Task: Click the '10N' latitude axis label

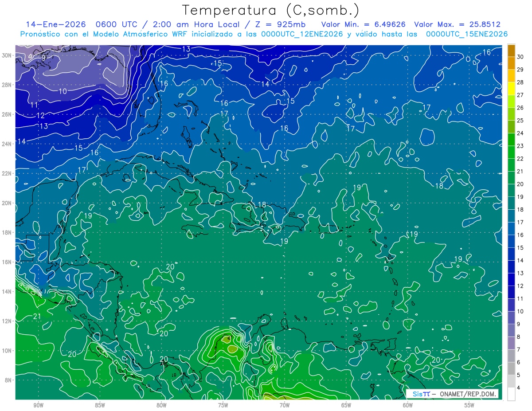Action: point(8,351)
